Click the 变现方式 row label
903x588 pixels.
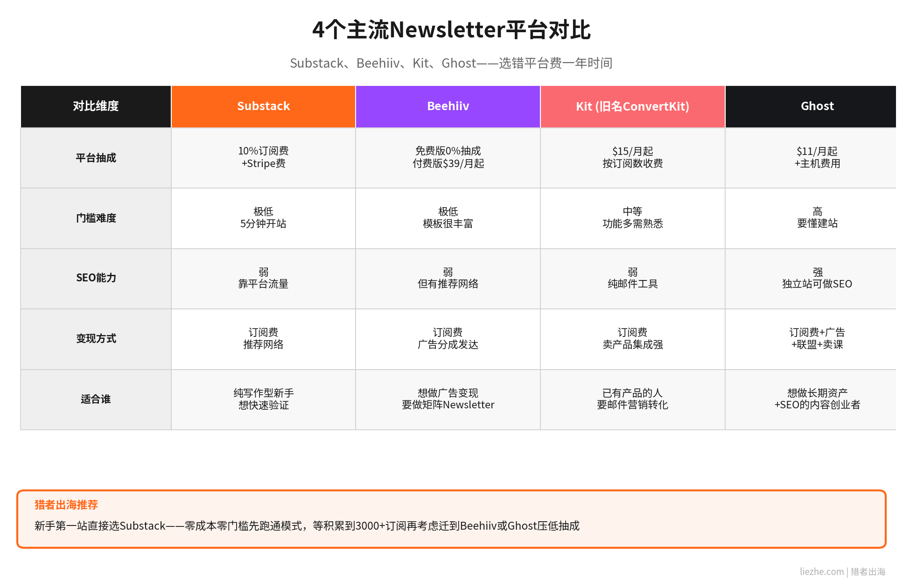[96, 339]
